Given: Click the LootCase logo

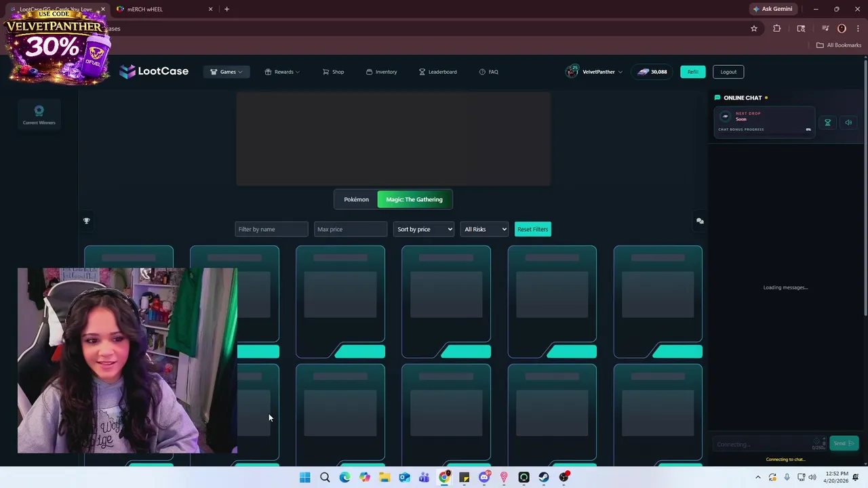Looking at the screenshot, I should pos(154,71).
